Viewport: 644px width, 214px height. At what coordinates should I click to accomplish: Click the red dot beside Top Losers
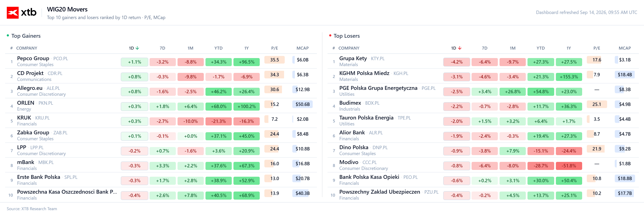[330, 36]
